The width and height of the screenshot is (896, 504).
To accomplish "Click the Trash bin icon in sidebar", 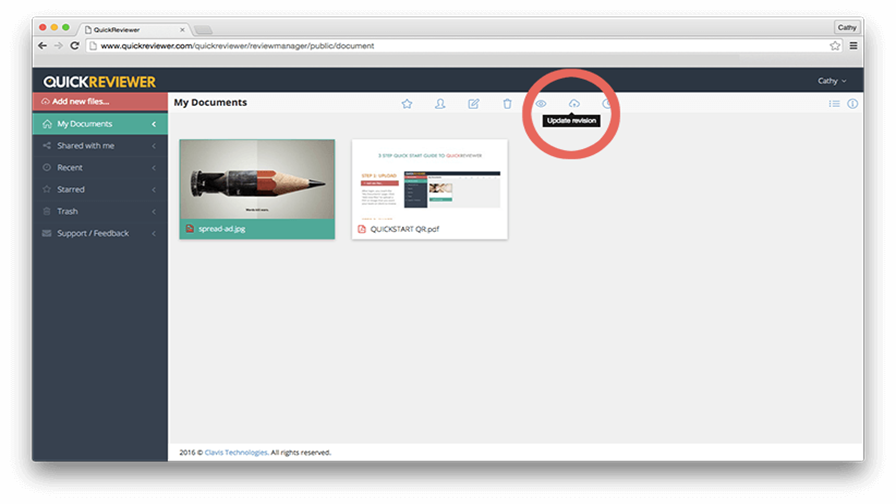I will 47,211.
